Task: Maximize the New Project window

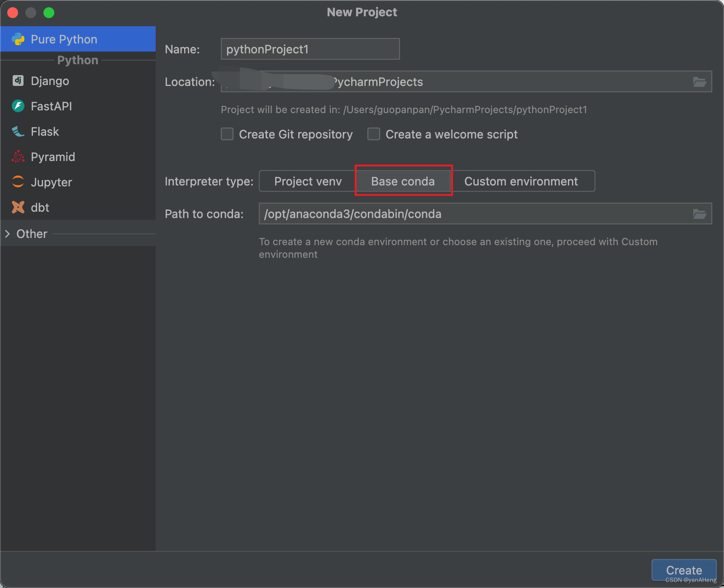Action: [49, 13]
